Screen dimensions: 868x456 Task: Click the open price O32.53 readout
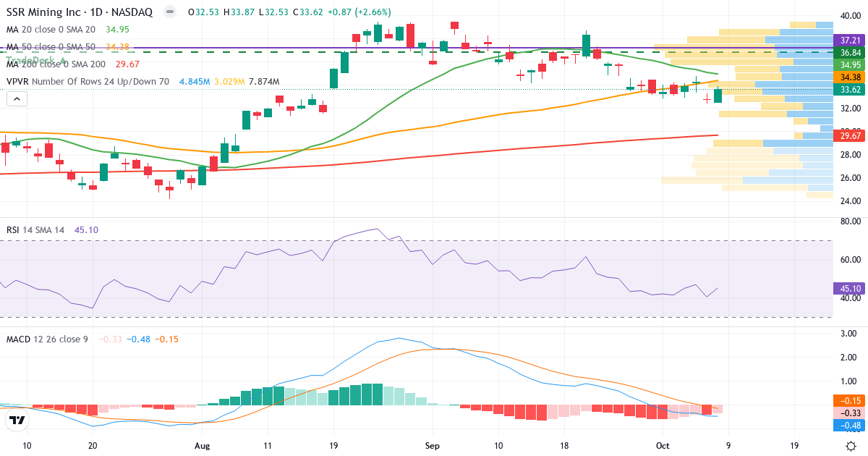coord(203,12)
